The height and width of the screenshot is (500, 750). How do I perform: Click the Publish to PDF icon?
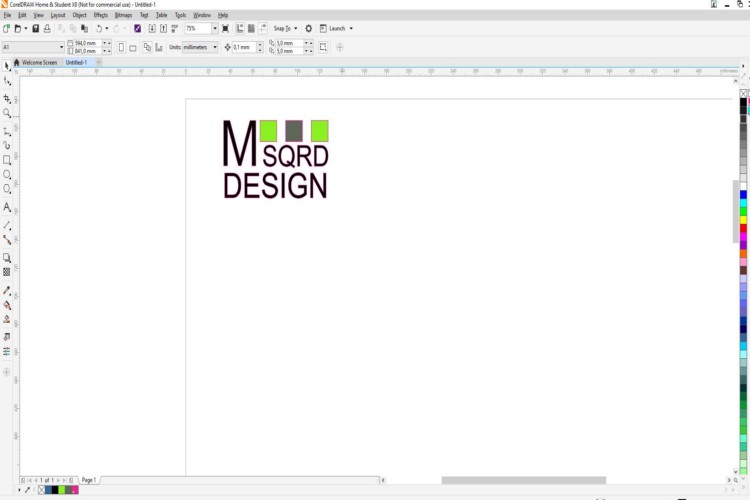pyautogui.click(x=175, y=29)
